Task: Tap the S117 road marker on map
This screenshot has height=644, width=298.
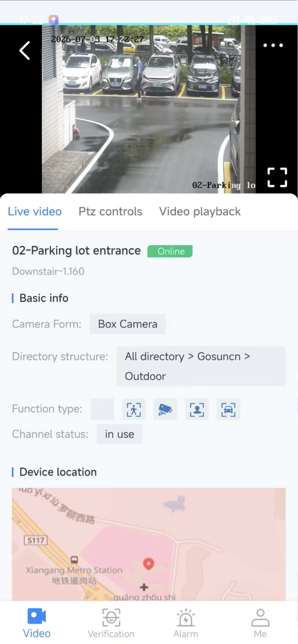Action: [36, 540]
